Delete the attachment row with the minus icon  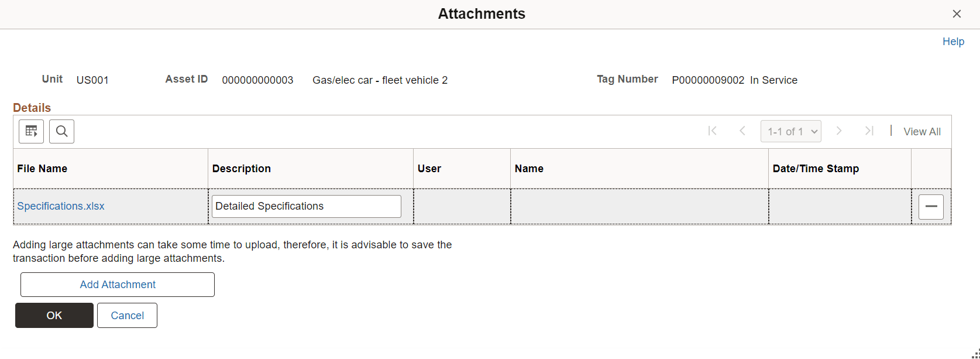click(x=931, y=206)
